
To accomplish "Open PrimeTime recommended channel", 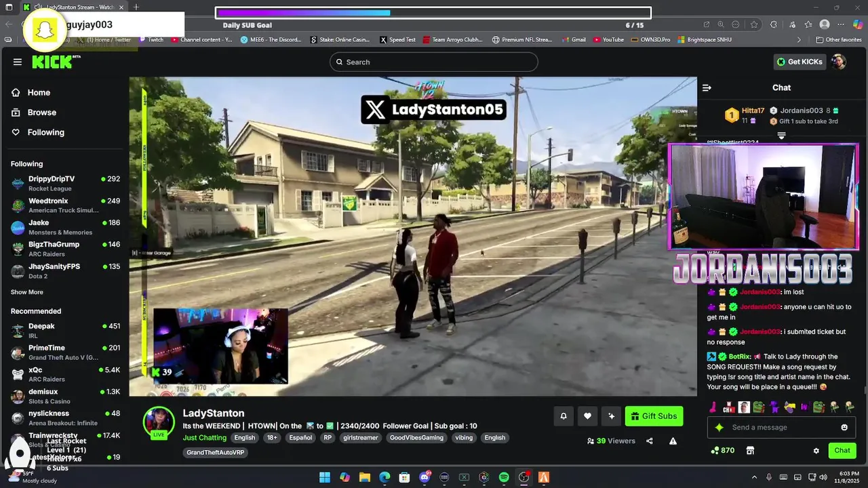I will pyautogui.click(x=65, y=352).
